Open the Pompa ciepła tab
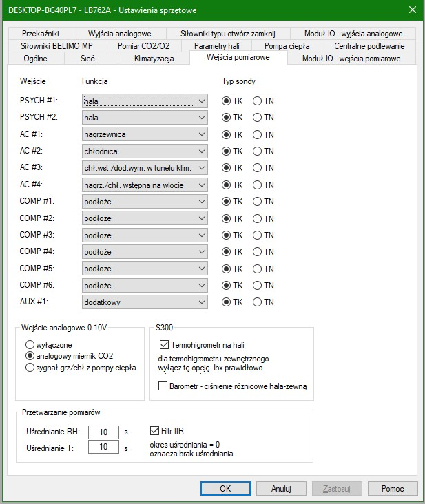425x504 pixels. [x=287, y=45]
